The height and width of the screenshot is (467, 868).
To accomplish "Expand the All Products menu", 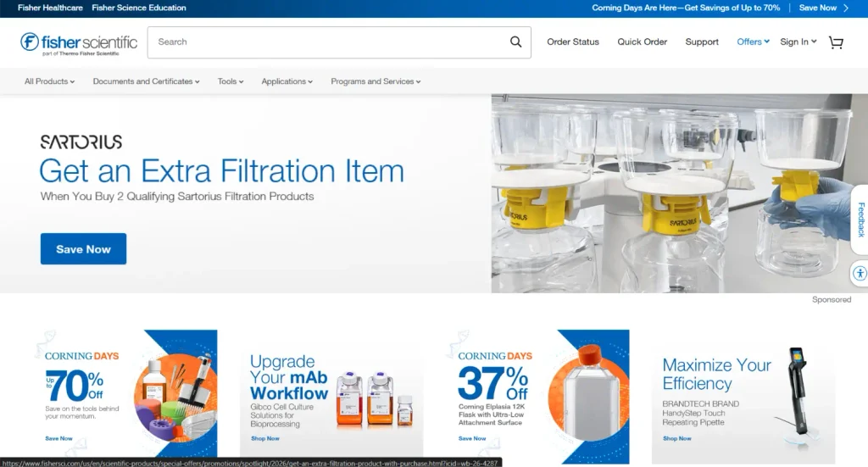I will tap(49, 81).
